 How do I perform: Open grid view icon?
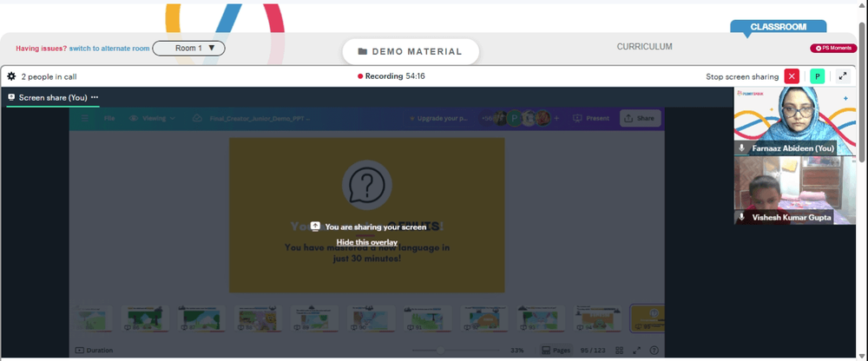pyautogui.click(x=620, y=351)
